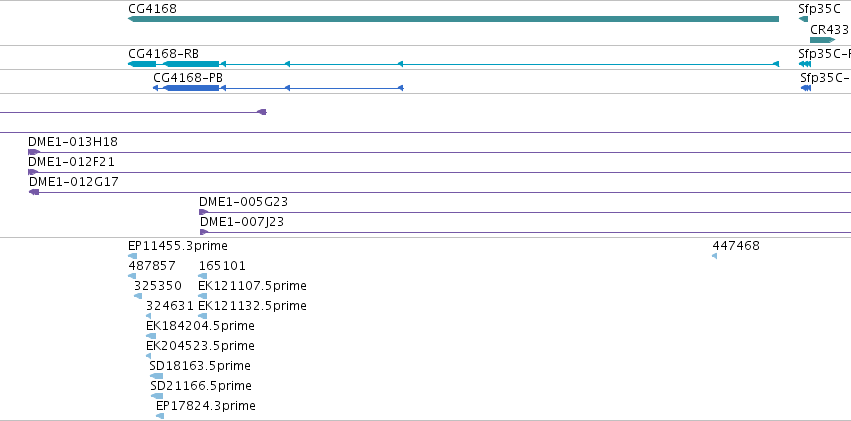
Task: Click the EK121107.5prime label
Action: [252, 286]
